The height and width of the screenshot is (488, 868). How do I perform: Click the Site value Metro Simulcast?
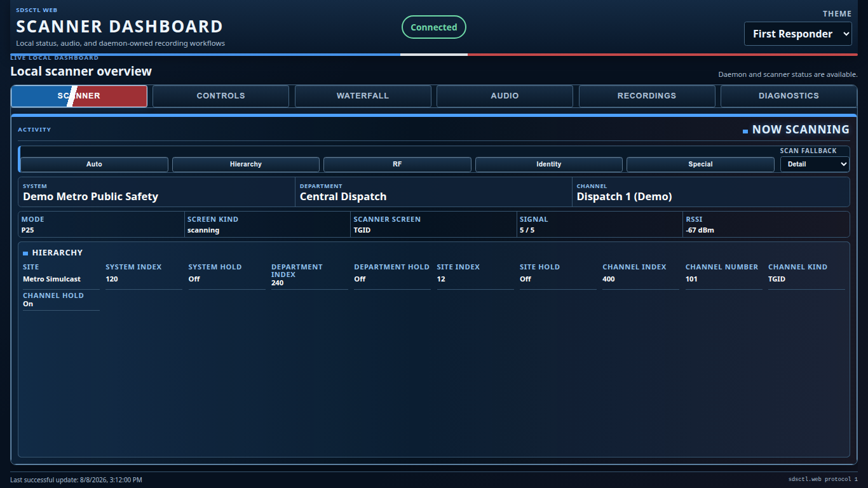[51, 279]
